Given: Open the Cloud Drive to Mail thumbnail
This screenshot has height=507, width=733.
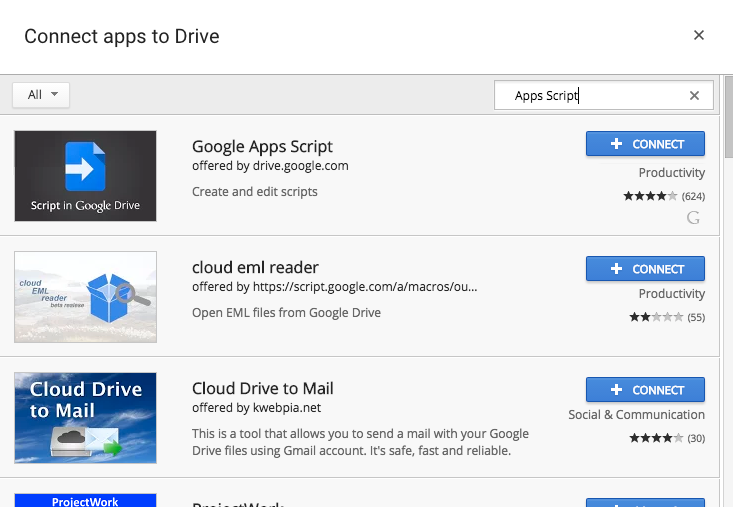Looking at the screenshot, I should coord(86,418).
